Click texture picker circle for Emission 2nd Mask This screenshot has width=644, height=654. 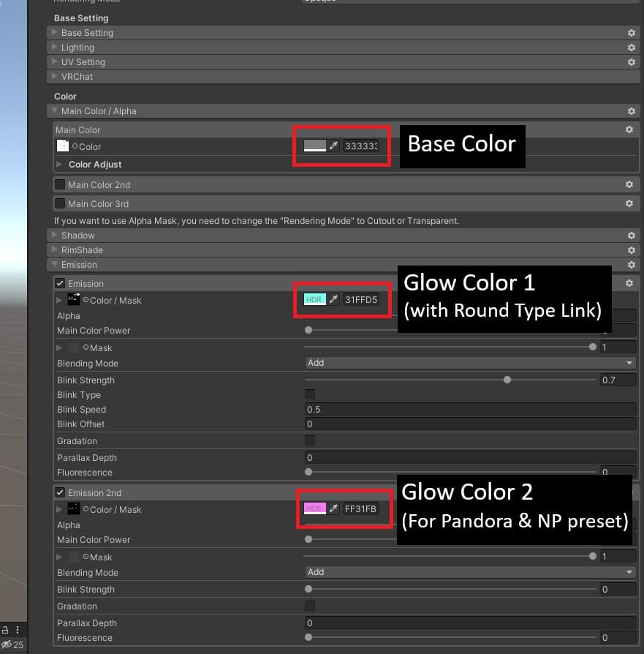point(86,557)
